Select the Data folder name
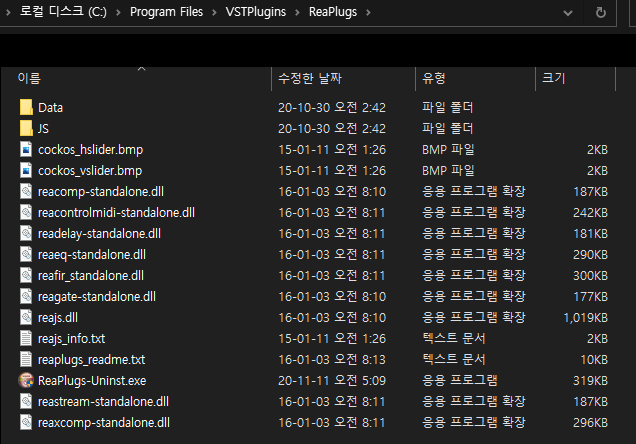This screenshot has height=444, width=636. click(50, 108)
